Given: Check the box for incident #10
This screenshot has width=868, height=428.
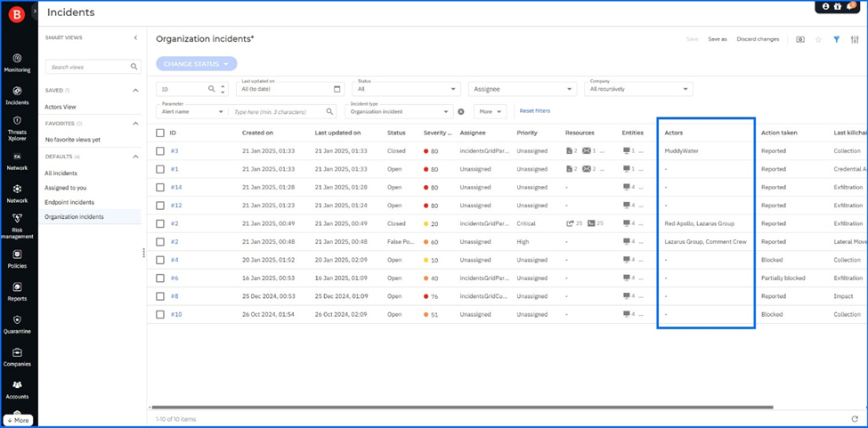Looking at the screenshot, I should click(x=160, y=314).
